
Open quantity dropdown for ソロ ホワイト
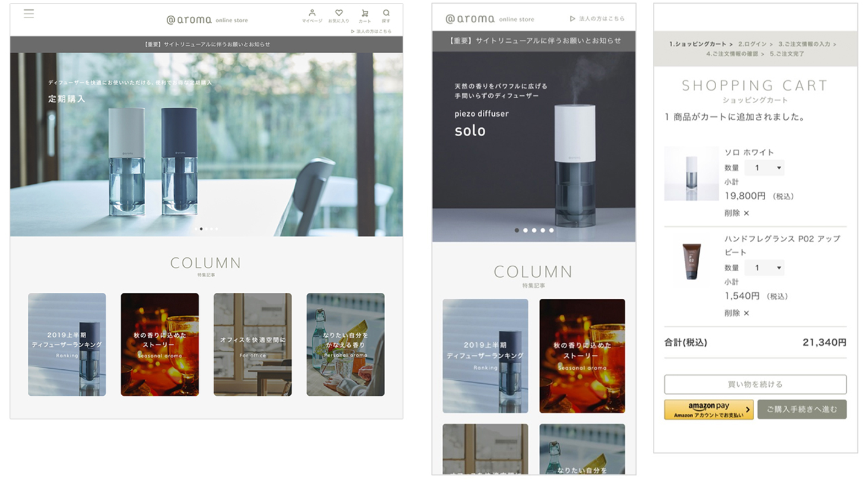click(764, 168)
